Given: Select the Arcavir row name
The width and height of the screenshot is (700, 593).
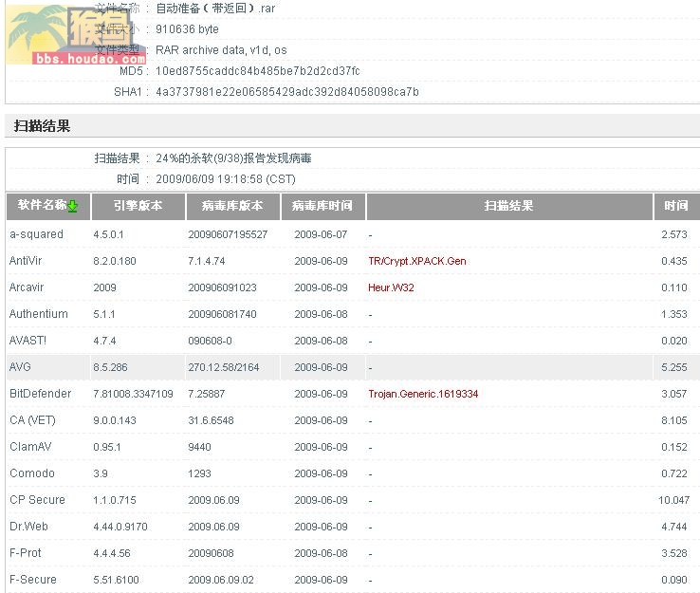Looking at the screenshot, I should click(27, 287).
